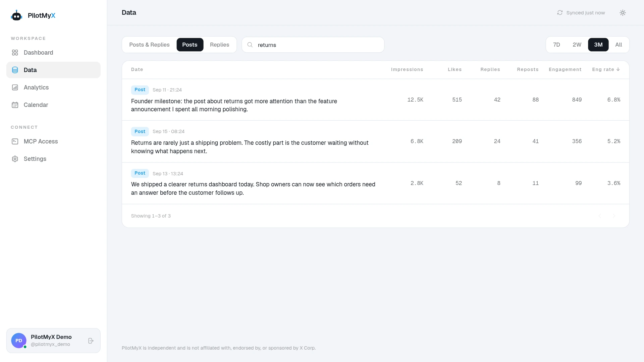The image size is (644, 362).
Task: Click the 6.8% engagement rate value
Action: coord(614,100)
